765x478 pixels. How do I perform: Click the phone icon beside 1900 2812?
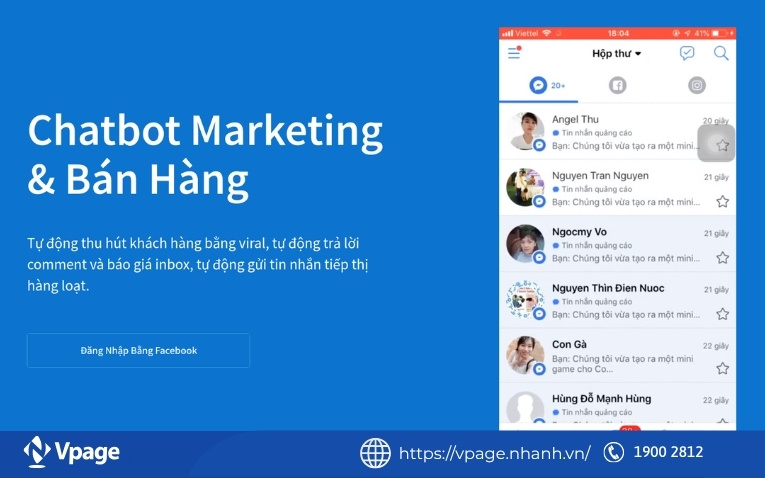click(614, 452)
